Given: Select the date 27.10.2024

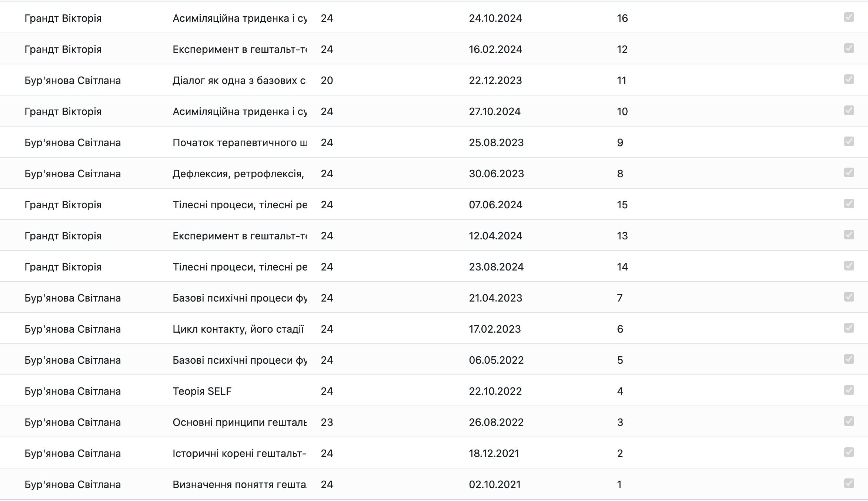Looking at the screenshot, I should click(x=495, y=111).
